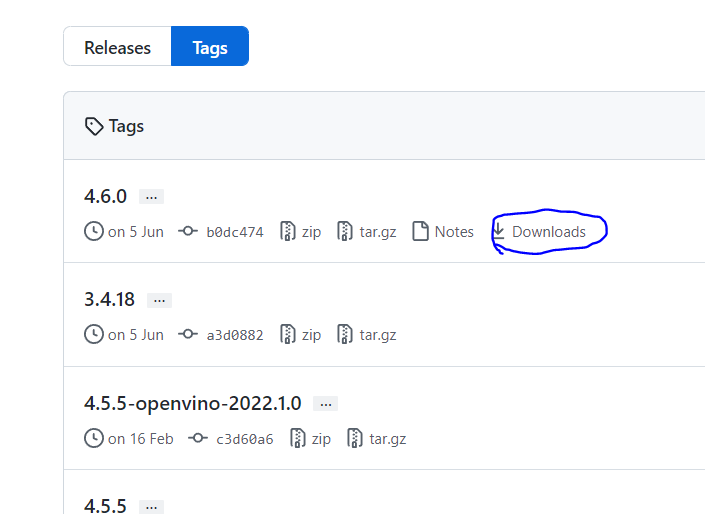The height and width of the screenshot is (514, 705).
Task: Click the commit icon beside a3d0882
Action: pyautogui.click(x=188, y=334)
